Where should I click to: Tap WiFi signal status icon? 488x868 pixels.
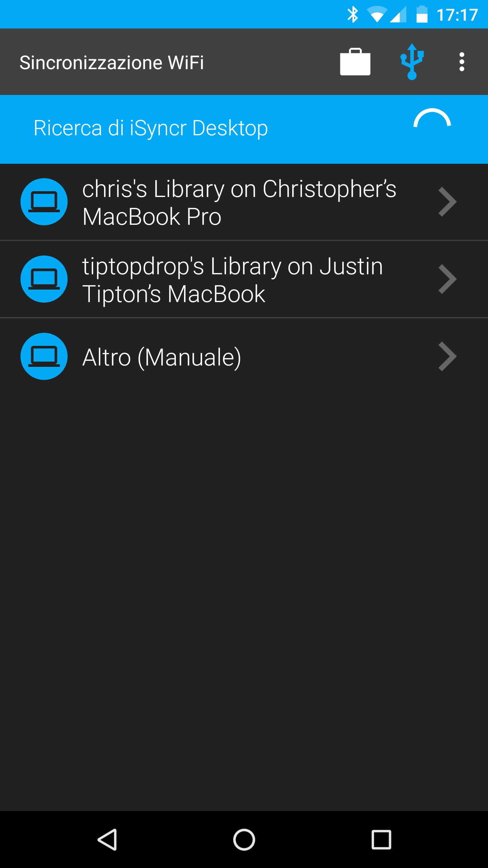click(377, 15)
